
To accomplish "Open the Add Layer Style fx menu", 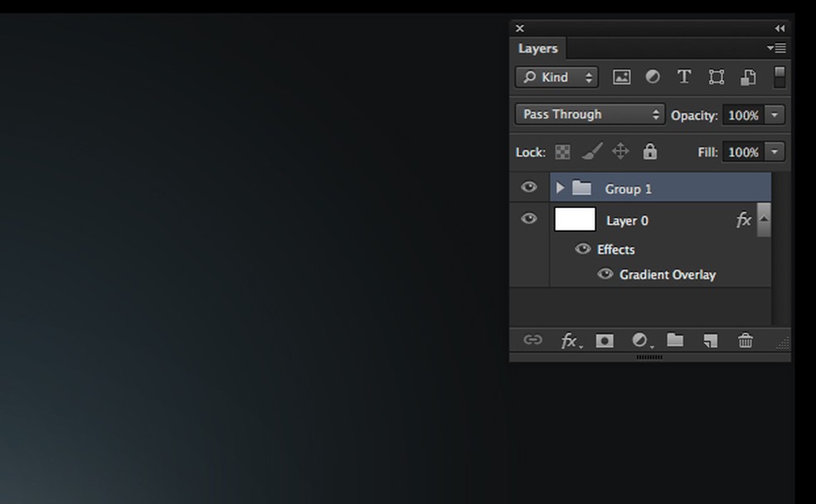I will (x=571, y=342).
